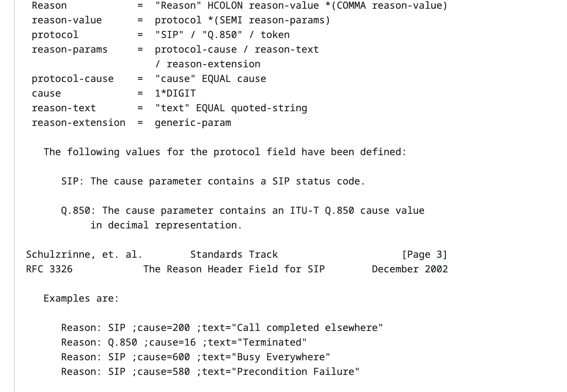Image resolution: width=567 pixels, height=392 pixels.
Task: Click the "RFC 3326" header text
Action: (x=49, y=269)
